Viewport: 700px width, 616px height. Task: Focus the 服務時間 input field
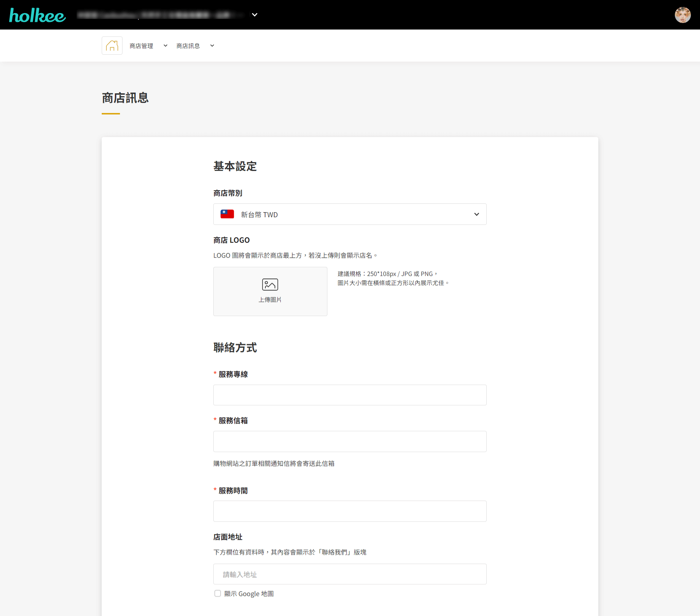(350, 511)
